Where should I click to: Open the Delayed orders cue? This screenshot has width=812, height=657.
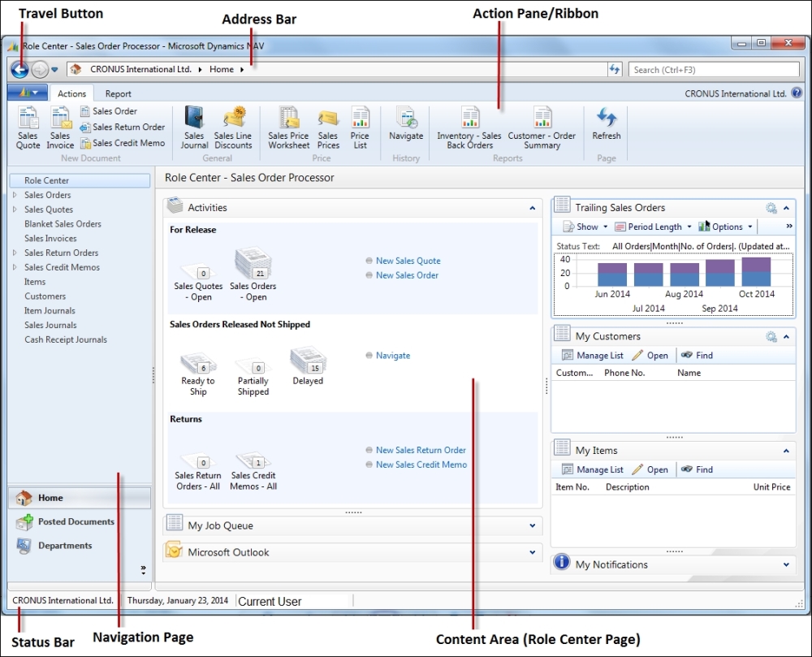(308, 366)
